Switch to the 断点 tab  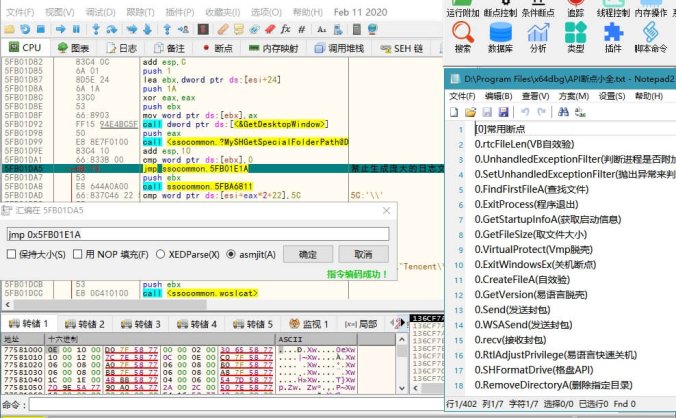point(218,48)
